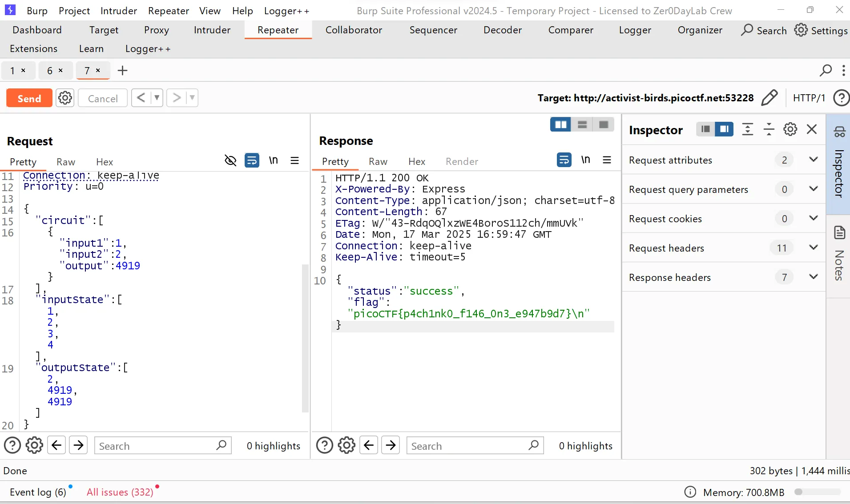Toggle show newline characters in Request
Screen dimensions: 850x504
click(273, 160)
